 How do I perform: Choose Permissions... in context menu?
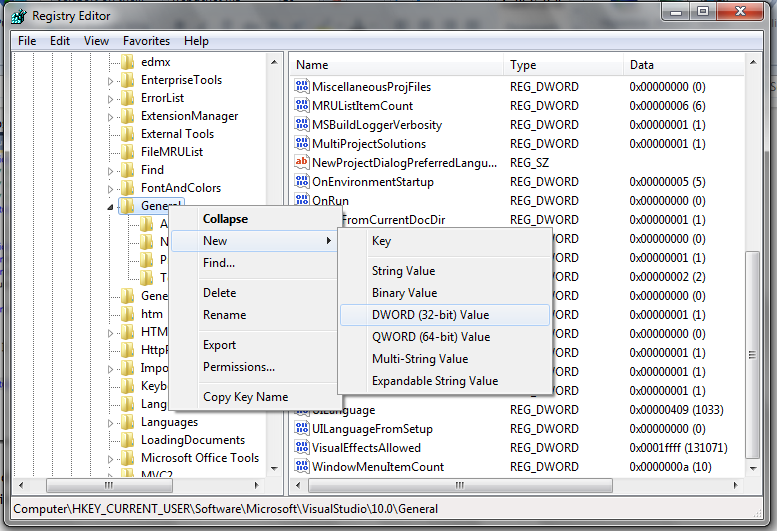coord(254,367)
